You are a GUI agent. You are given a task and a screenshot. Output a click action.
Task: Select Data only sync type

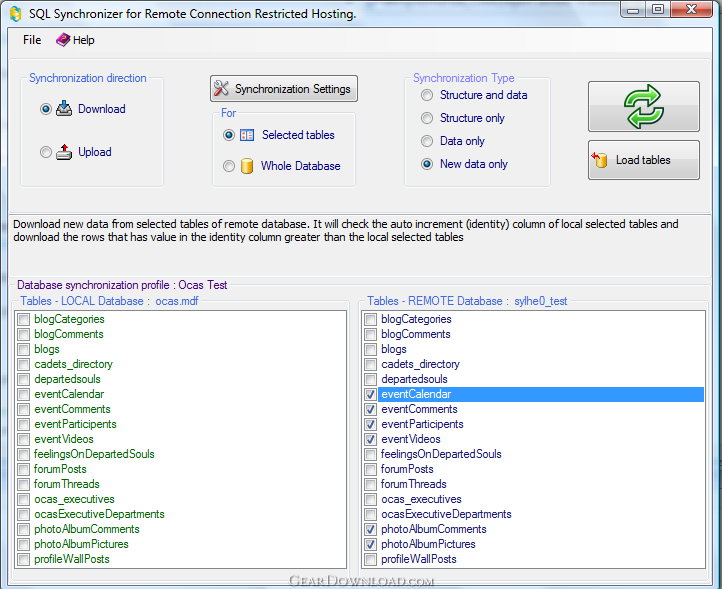pos(427,141)
